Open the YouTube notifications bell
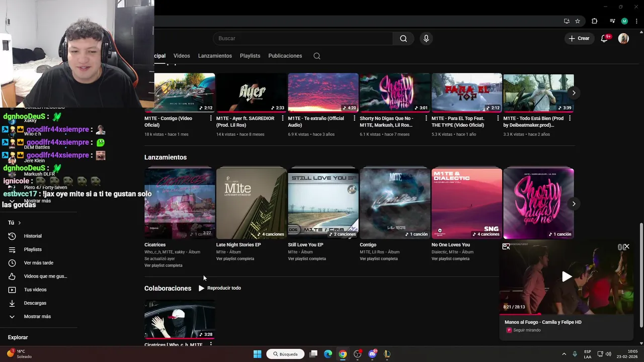Image resolution: width=644 pixels, height=362 pixels. [x=605, y=39]
